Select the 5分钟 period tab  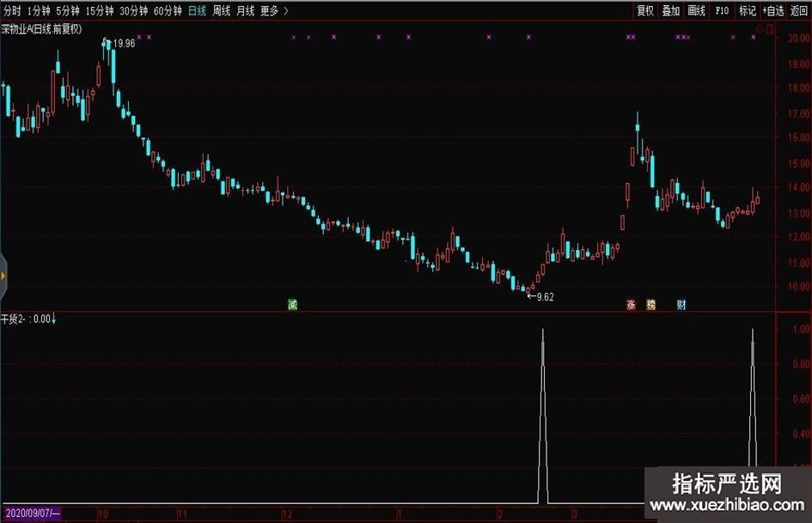68,10
